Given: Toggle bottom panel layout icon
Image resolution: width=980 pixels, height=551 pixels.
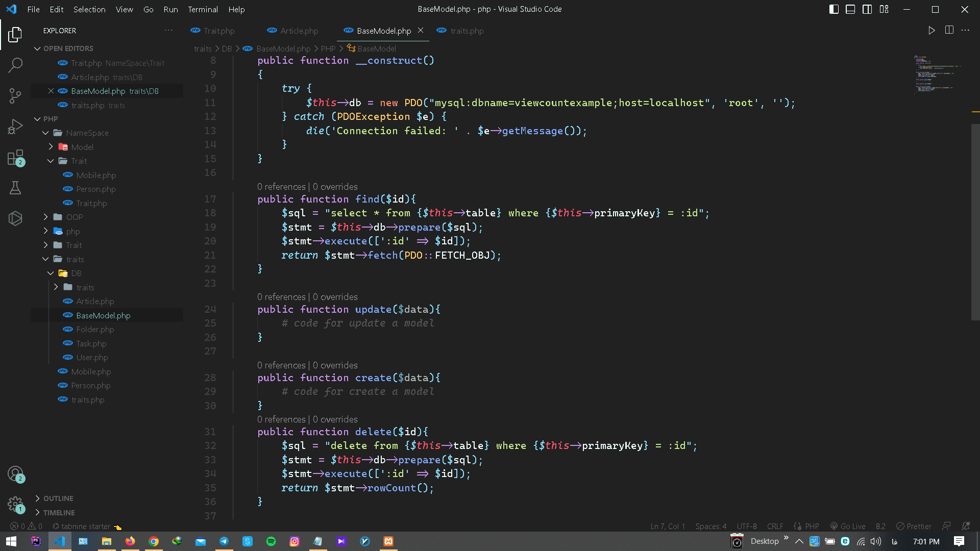Looking at the screenshot, I should click(850, 9).
